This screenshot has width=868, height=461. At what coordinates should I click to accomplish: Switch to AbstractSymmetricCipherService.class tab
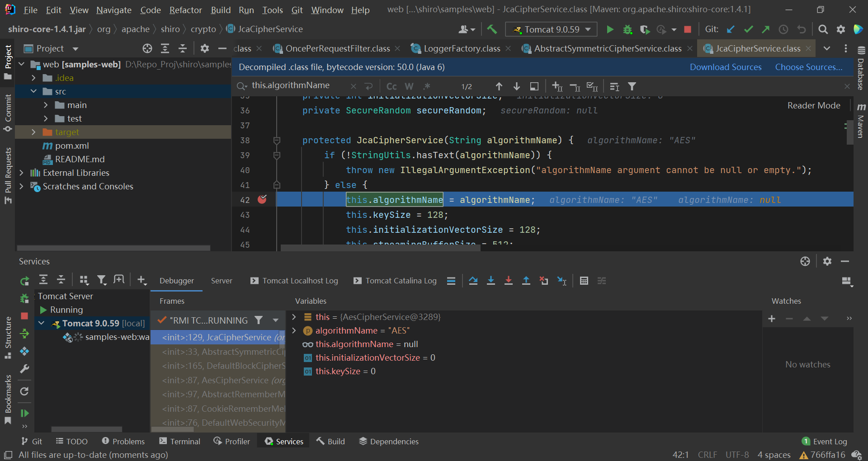click(x=608, y=48)
